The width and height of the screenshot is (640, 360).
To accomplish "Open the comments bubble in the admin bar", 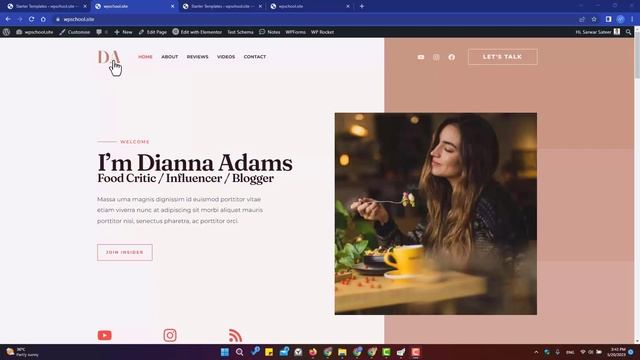I will 99,32.
